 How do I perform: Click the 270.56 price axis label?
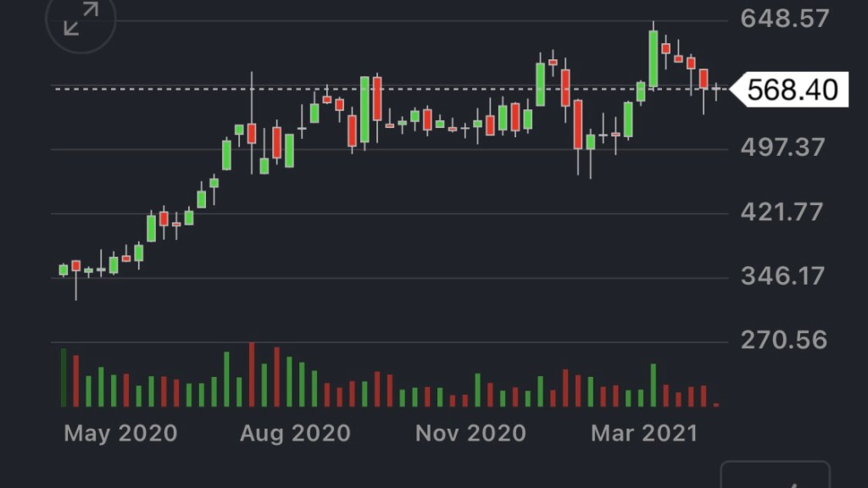(782, 341)
